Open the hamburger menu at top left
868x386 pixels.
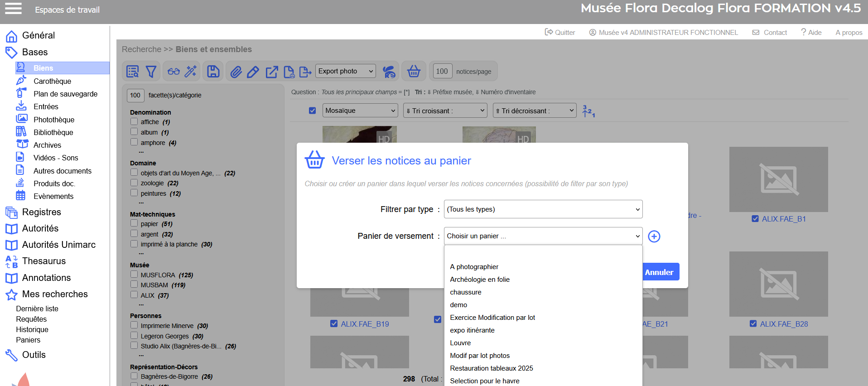(x=13, y=9)
